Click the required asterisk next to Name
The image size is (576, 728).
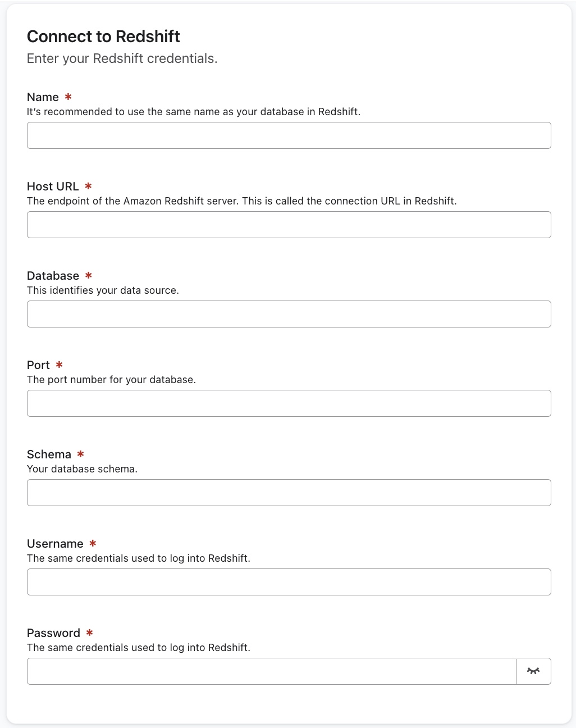point(68,97)
